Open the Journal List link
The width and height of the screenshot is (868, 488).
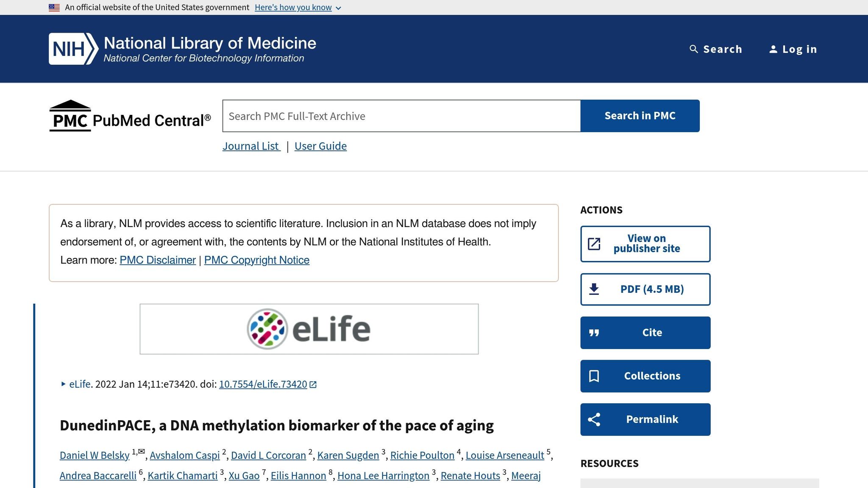(x=251, y=146)
